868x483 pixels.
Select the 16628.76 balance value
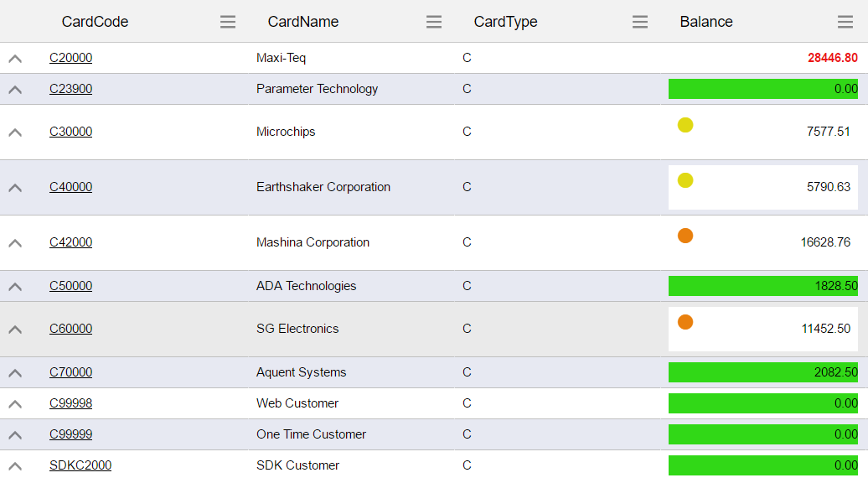(825, 242)
